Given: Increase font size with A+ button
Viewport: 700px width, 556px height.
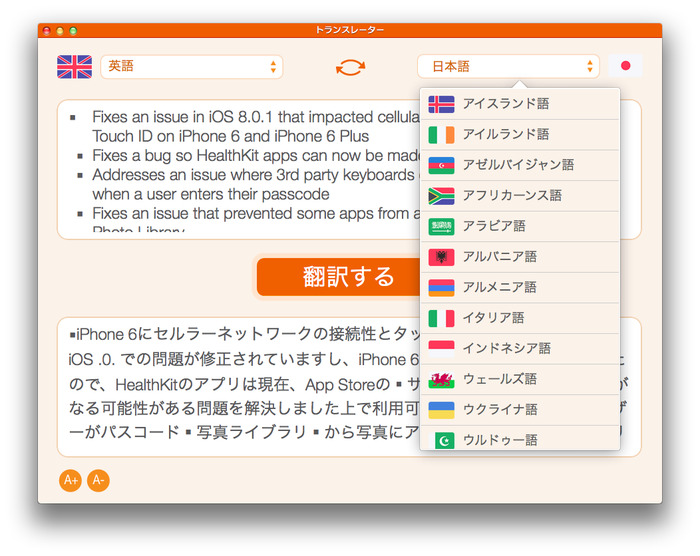Looking at the screenshot, I should click(x=71, y=481).
